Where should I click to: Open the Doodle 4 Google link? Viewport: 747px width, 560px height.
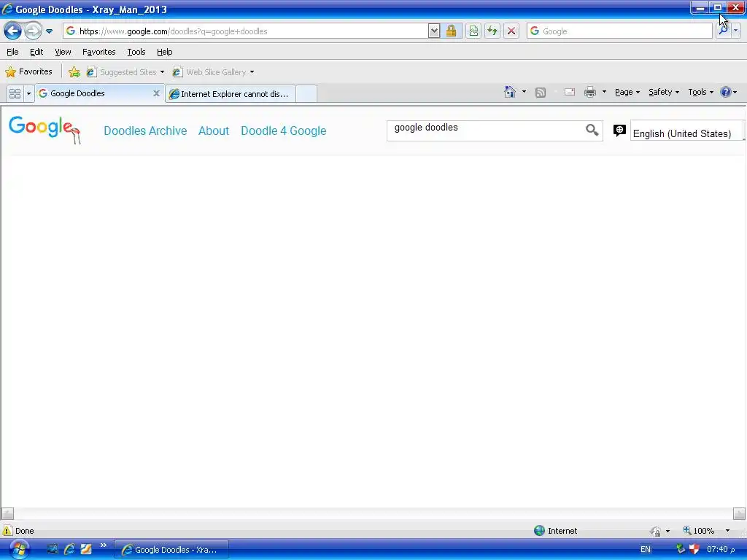click(x=284, y=131)
